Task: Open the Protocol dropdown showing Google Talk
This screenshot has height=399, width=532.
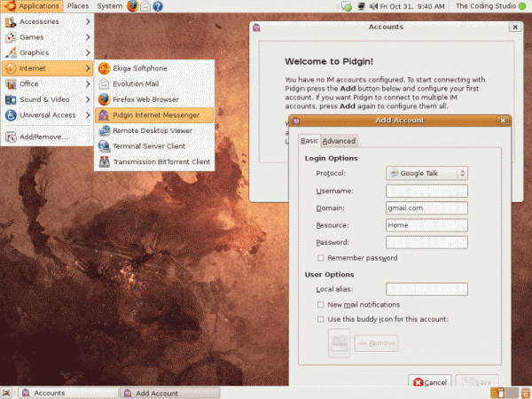Action: coord(426,173)
